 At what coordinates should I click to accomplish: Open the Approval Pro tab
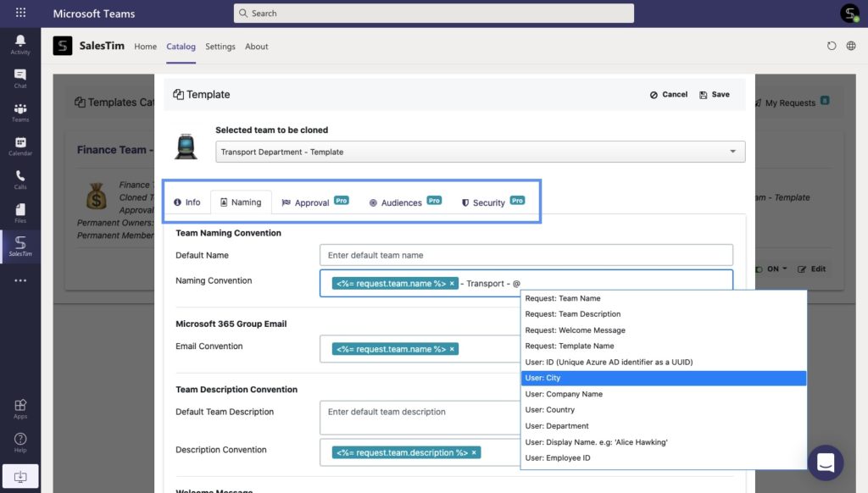coord(315,202)
